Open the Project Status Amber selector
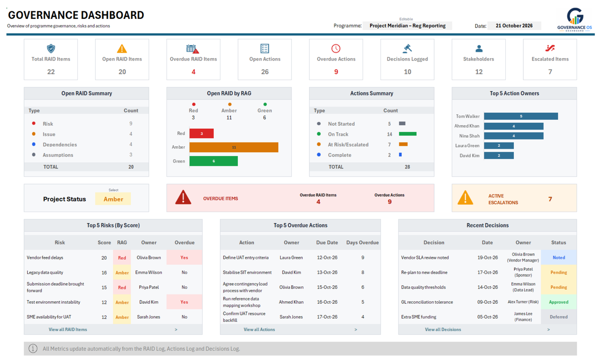 coord(113,199)
